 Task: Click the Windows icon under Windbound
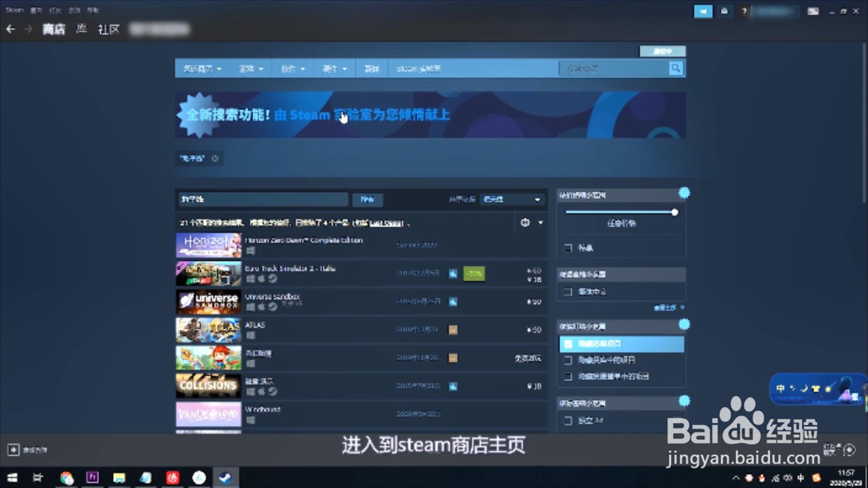250,420
